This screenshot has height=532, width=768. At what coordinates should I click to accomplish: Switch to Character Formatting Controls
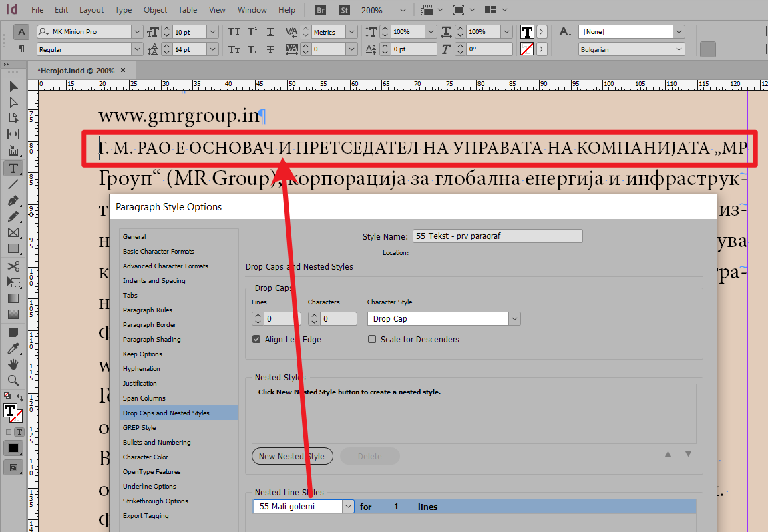tap(21, 32)
